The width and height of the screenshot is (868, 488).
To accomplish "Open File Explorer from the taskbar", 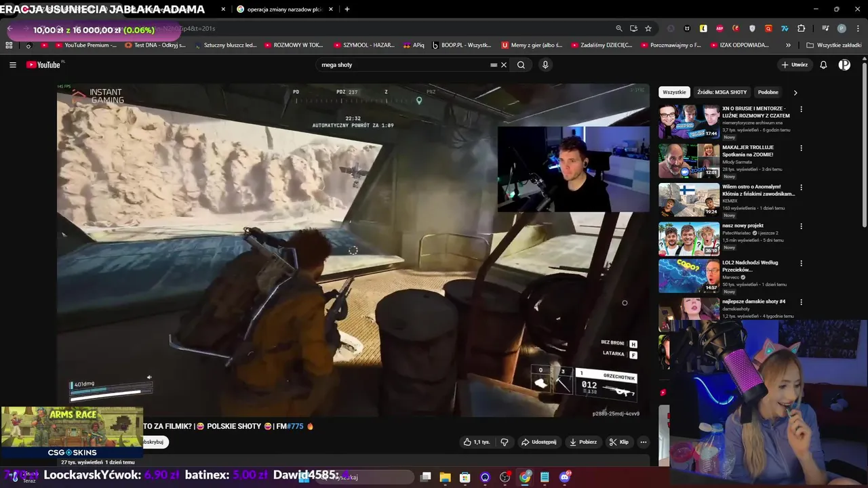I will (445, 477).
